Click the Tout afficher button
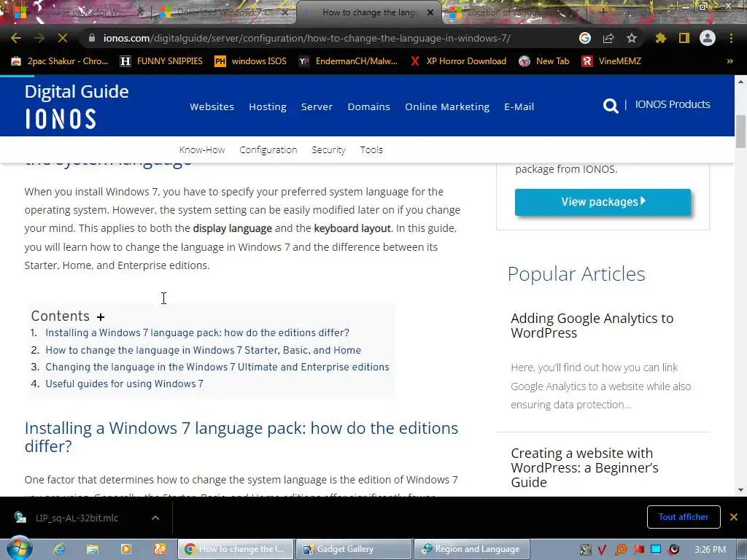The width and height of the screenshot is (747, 560). tap(683, 517)
